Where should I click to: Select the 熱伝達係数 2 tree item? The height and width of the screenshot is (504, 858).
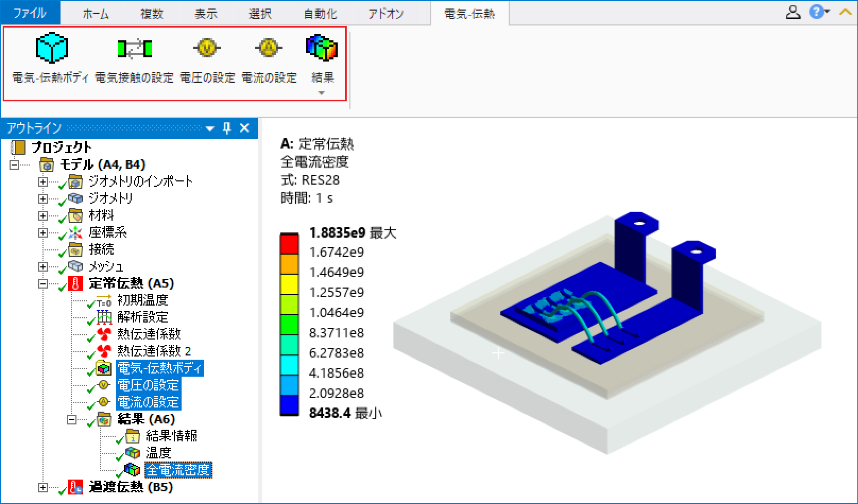[x=154, y=351]
